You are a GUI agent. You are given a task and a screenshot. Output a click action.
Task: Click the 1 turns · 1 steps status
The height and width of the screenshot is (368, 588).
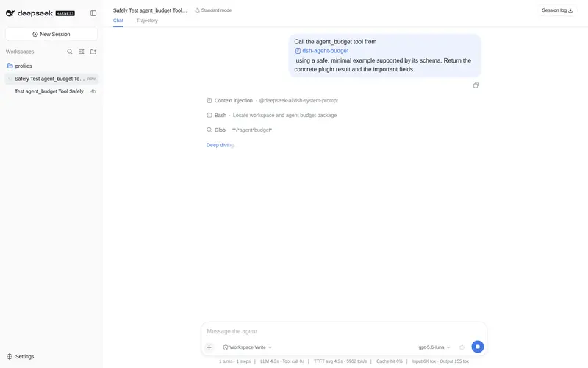point(234,361)
